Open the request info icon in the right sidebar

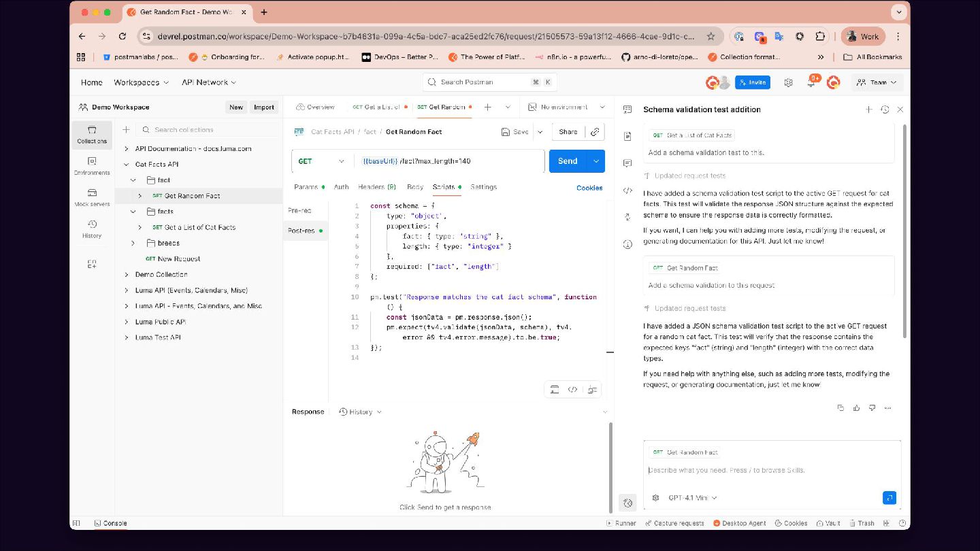pos(627,244)
